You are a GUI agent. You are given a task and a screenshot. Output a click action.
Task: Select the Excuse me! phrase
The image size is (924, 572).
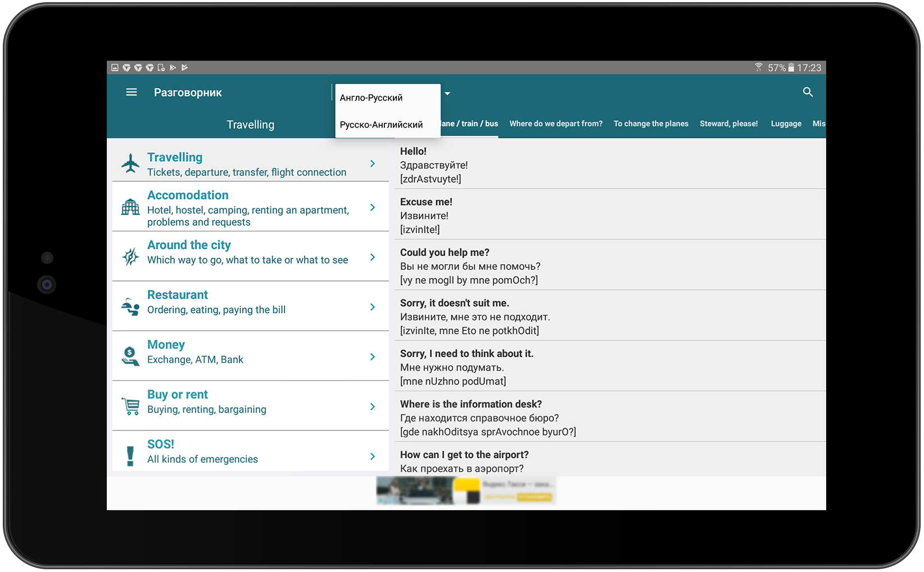tap(610, 214)
